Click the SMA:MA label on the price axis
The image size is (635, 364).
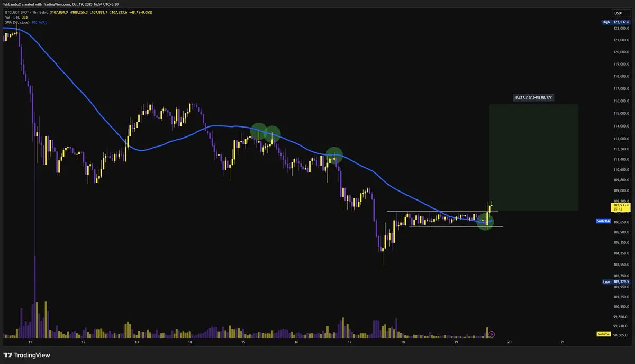coord(604,220)
